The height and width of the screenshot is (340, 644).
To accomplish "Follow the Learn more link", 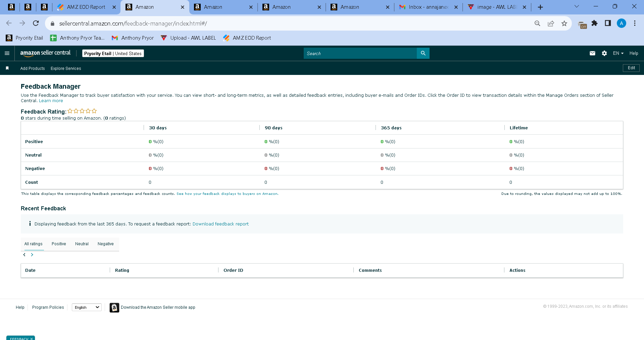I will (51, 101).
